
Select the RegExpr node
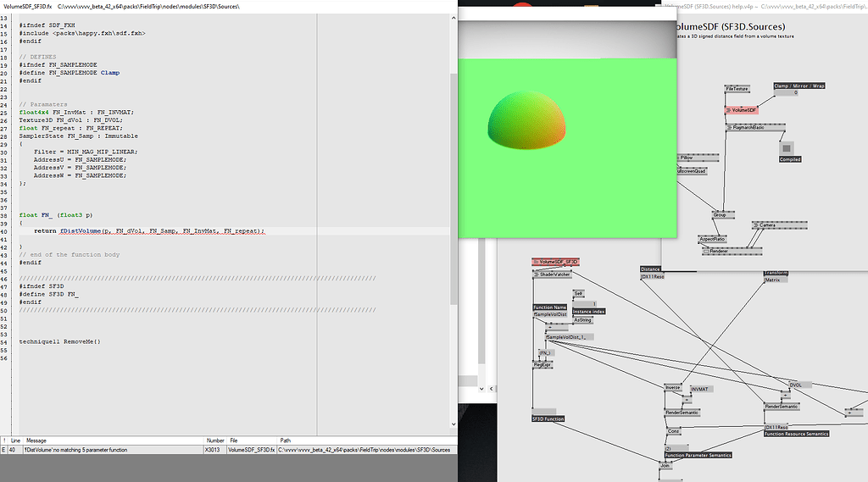tap(542, 364)
